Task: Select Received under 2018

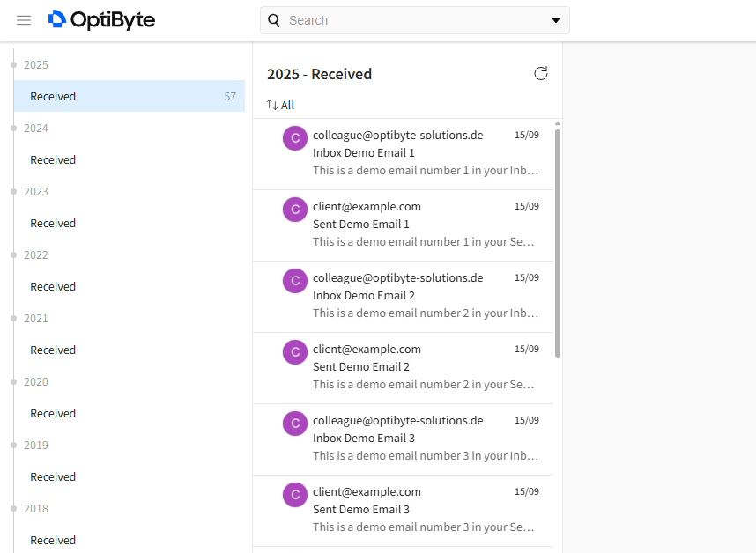Action: [130, 540]
